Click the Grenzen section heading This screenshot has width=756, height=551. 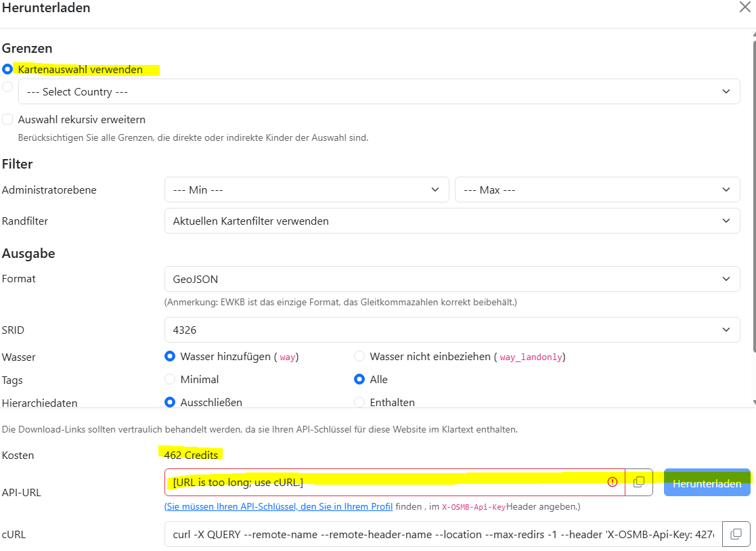[x=27, y=48]
